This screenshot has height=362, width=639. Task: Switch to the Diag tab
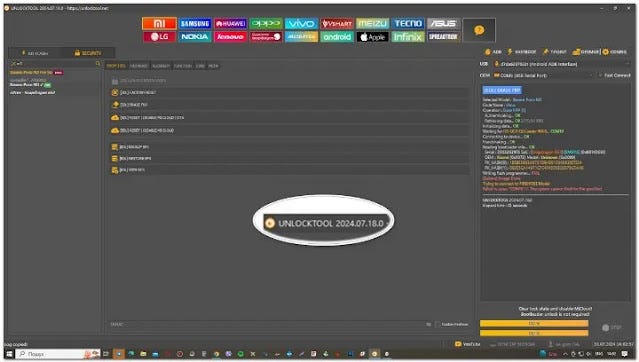tap(200, 66)
